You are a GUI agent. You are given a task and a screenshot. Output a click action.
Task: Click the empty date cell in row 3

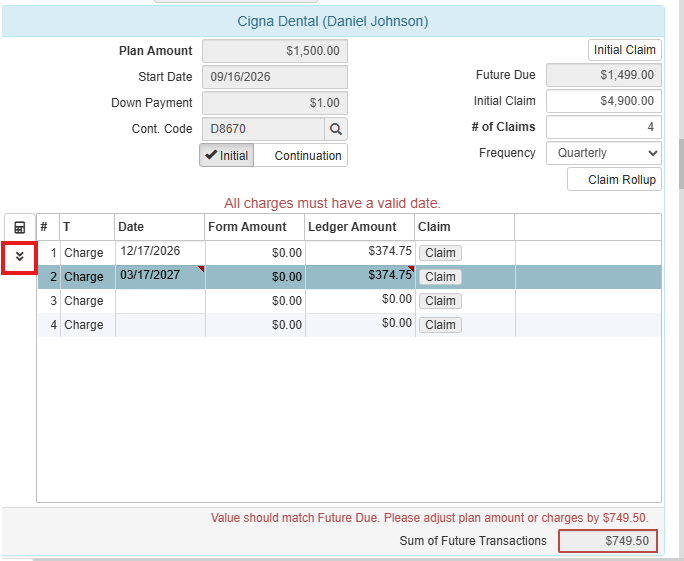click(160, 301)
